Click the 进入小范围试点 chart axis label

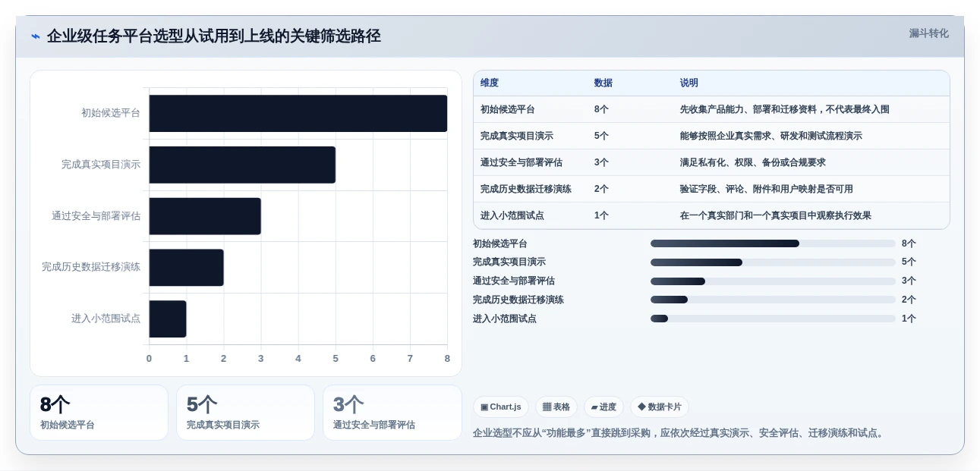pos(106,319)
